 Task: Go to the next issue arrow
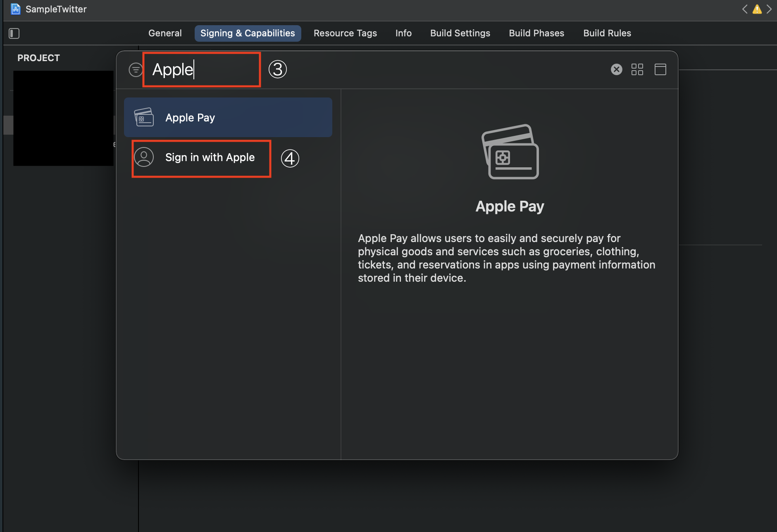pos(769,9)
